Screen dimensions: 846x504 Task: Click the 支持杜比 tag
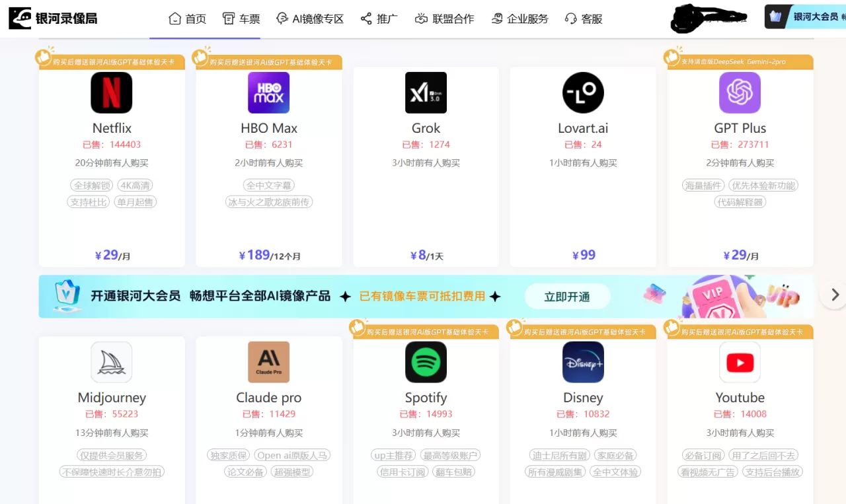[89, 202]
